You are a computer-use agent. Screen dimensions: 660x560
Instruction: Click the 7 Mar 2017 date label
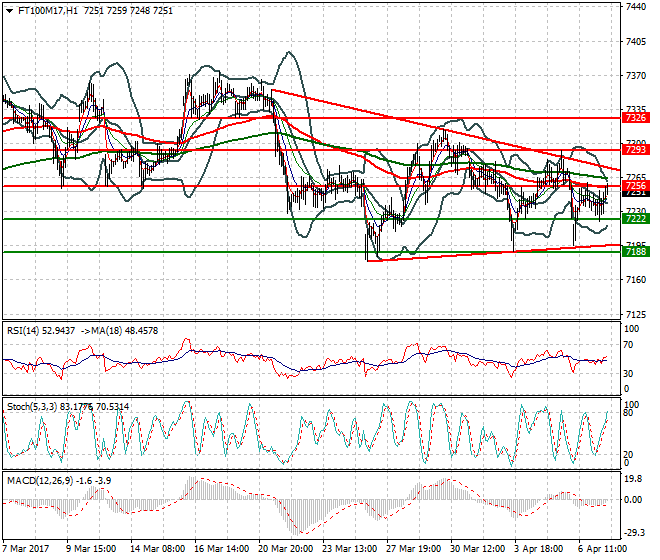coord(26,549)
